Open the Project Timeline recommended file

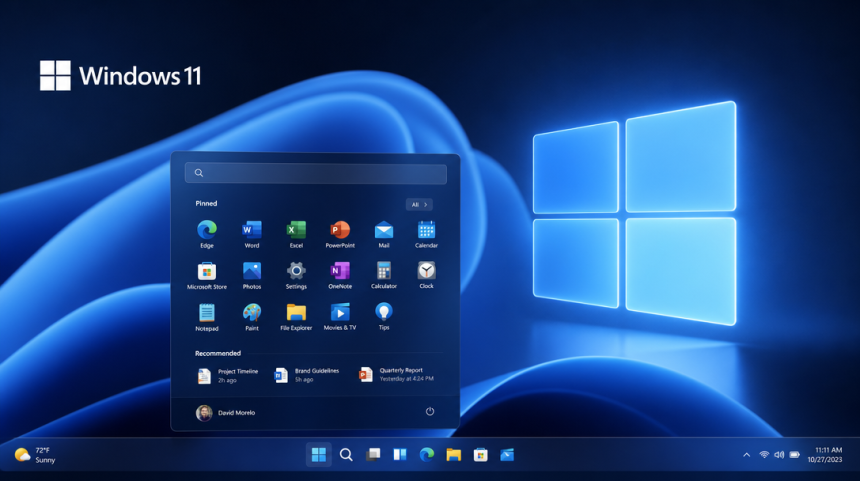[x=228, y=376]
